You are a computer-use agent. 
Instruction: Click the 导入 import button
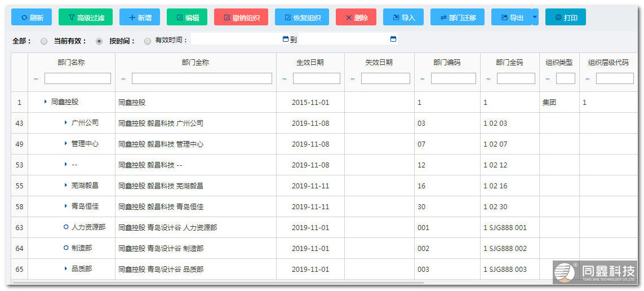[403, 17]
